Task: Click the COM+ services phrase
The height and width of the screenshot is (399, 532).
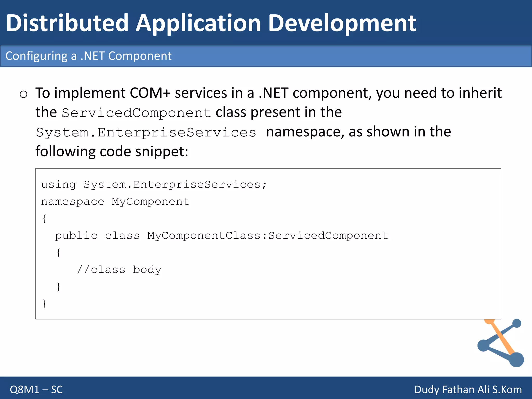Action: (178, 93)
